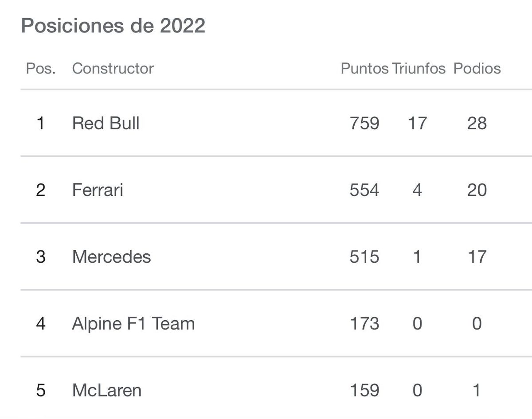Click Ferrari's 554 points value

click(364, 190)
